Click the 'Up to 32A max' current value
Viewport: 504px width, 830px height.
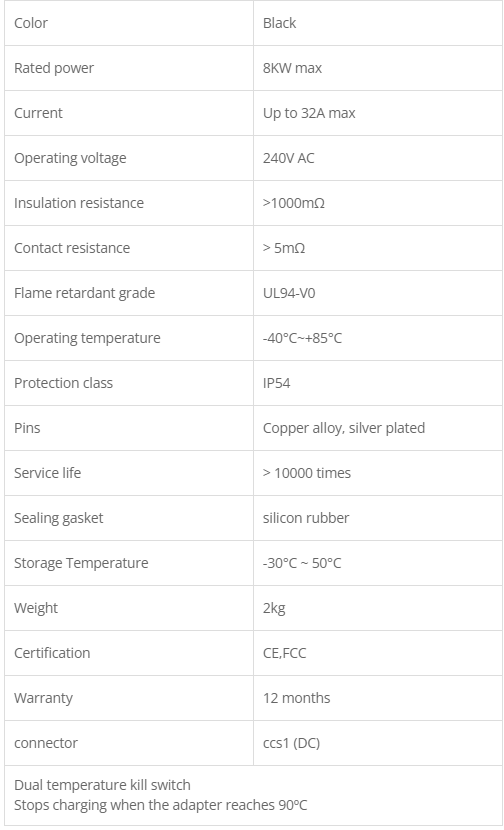[309, 113]
